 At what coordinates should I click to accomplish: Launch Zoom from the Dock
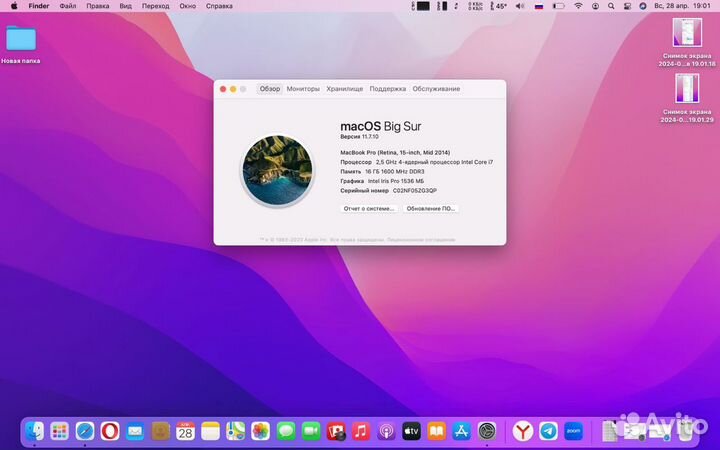574,431
